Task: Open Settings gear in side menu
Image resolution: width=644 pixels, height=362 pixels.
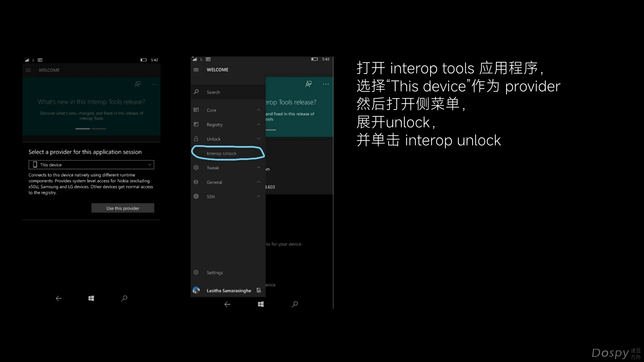Action: tap(196, 272)
